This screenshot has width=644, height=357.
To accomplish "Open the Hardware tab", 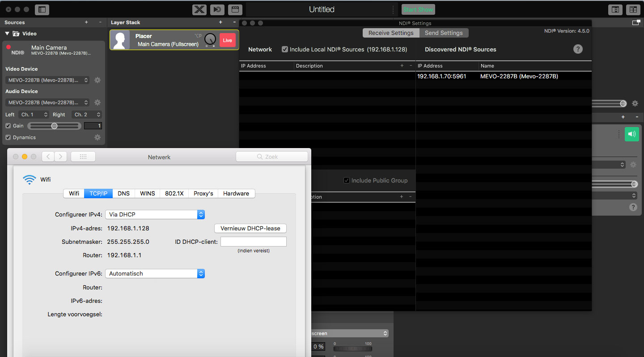I will (236, 193).
